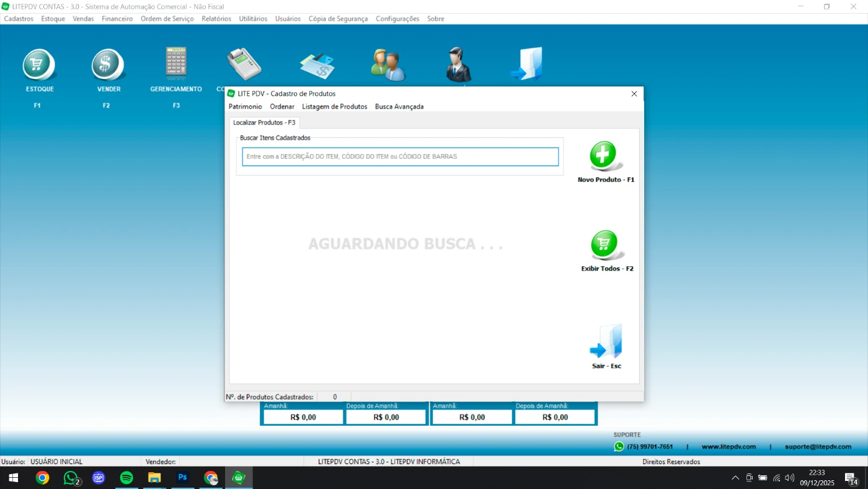
Task: Click the businessman in suit icon
Action: tap(458, 65)
